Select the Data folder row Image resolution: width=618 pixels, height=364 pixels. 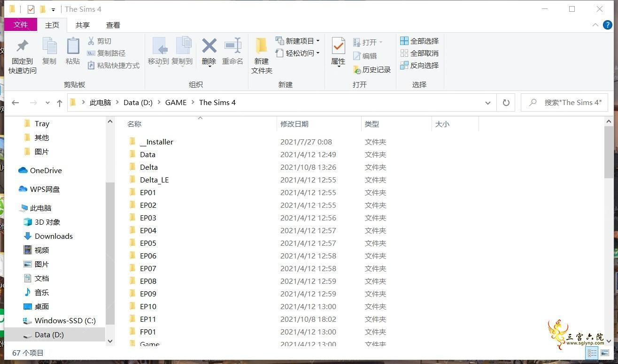click(147, 154)
